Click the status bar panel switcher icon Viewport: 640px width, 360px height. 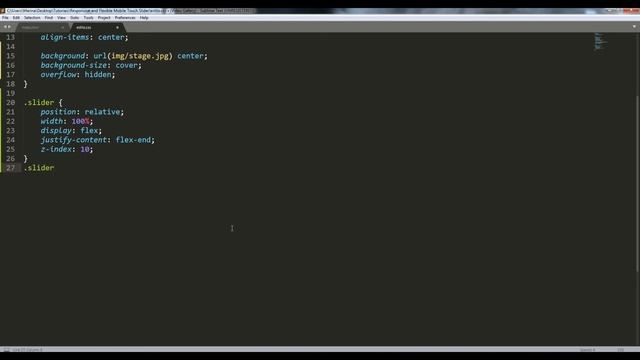pos(6,350)
